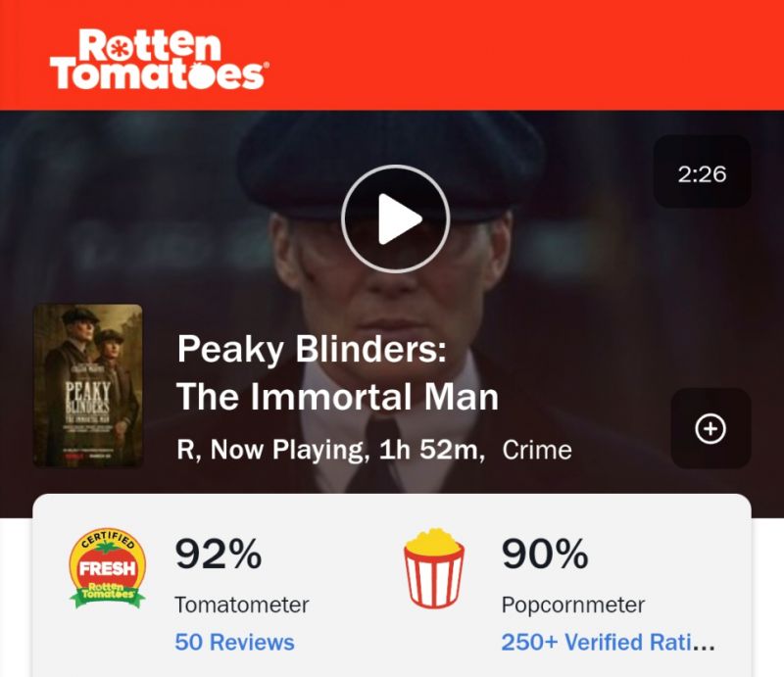Image resolution: width=784 pixels, height=677 pixels.
Task: Click the 2:26 trailer duration badge
Action: tap(702, 172)
